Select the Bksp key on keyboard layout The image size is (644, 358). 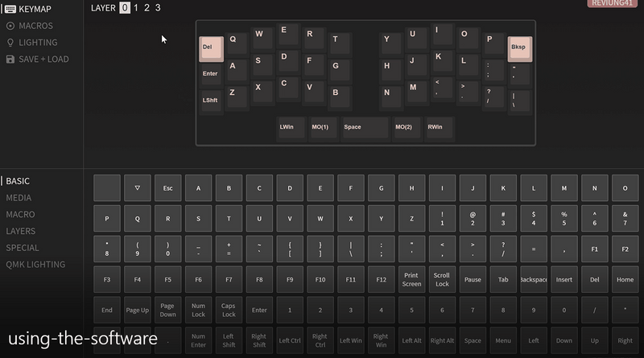click(519, 48)
